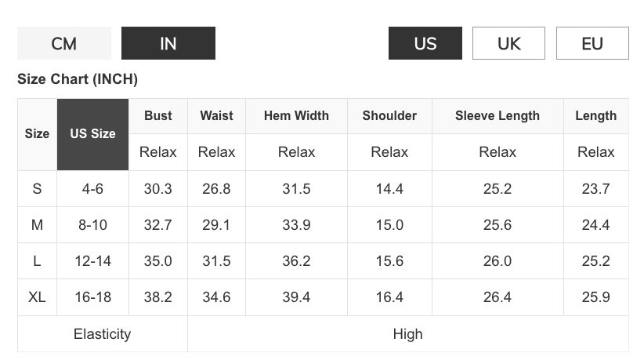Select the Bust column header

[158, 116]
